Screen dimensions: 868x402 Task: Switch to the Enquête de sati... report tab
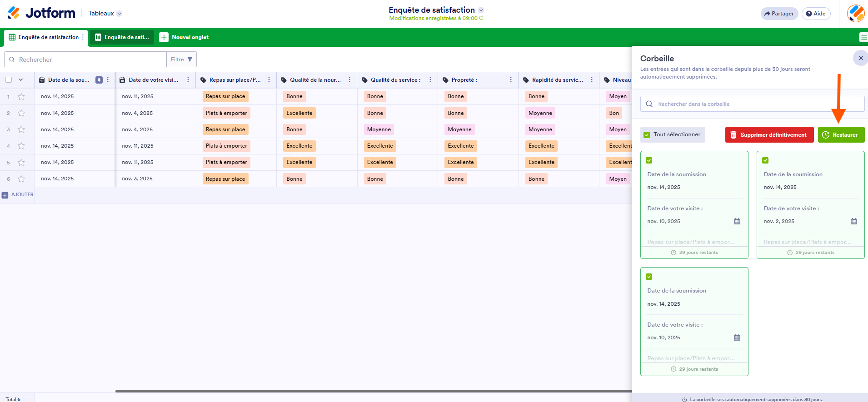point(122,37)
